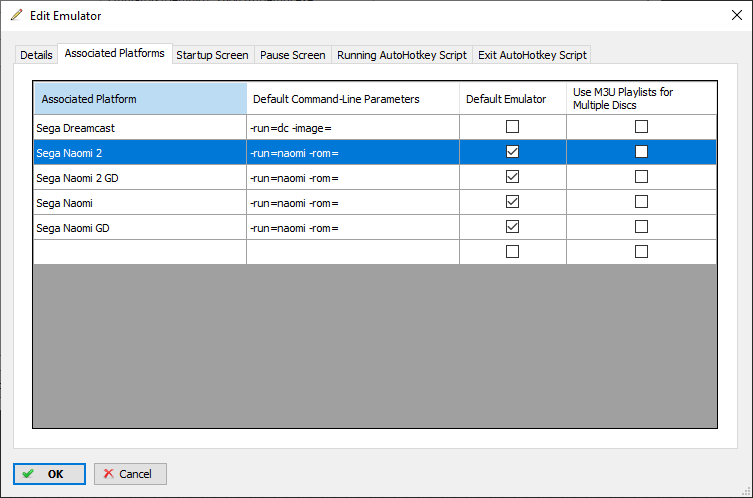The height and width of the screenshot is (498, 753).
Task: Enable Default Emulator for Sega Dreamcast
Action: (512, 127)
